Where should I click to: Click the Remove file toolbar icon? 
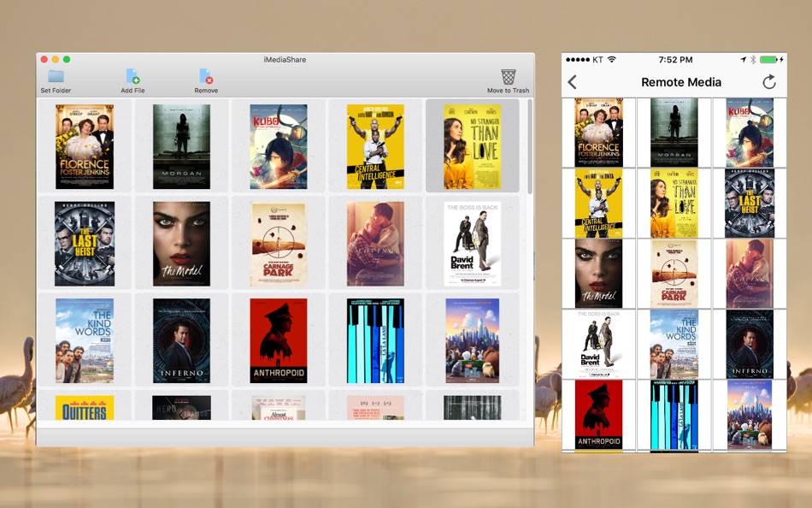[206, 76]
